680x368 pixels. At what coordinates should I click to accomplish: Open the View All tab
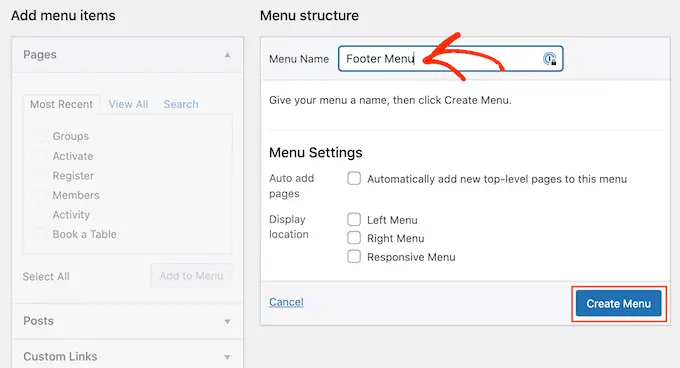(128, 104)
